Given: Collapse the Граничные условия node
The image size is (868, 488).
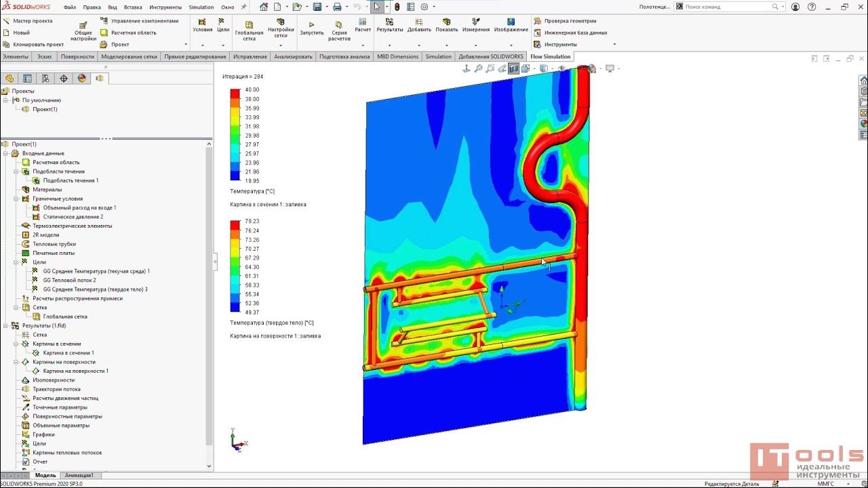Looking at the screenshot, I should click(16, 199).
